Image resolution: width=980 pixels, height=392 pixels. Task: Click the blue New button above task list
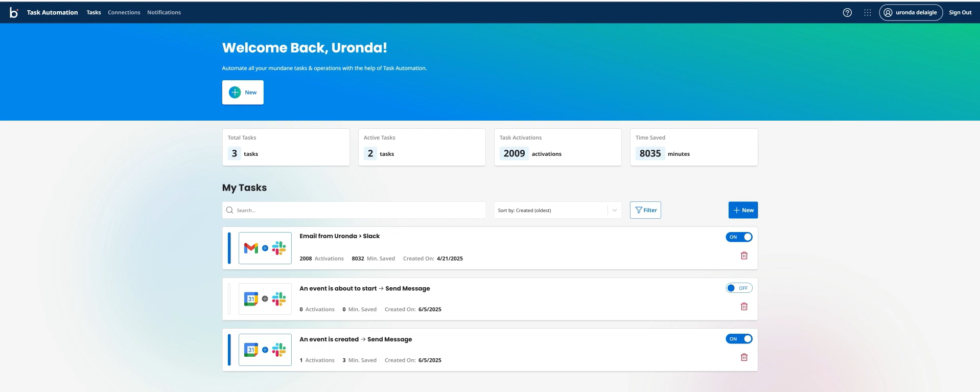(x=743, y=210)
